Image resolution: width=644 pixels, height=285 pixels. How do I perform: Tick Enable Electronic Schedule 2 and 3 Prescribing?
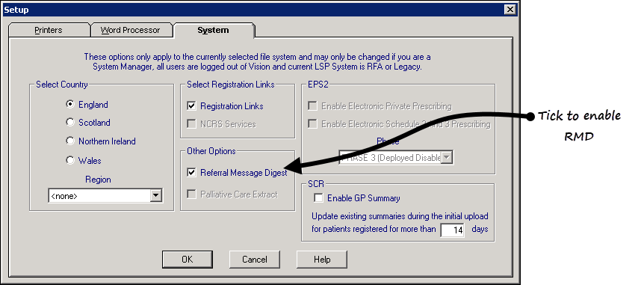tap(312, 123)
